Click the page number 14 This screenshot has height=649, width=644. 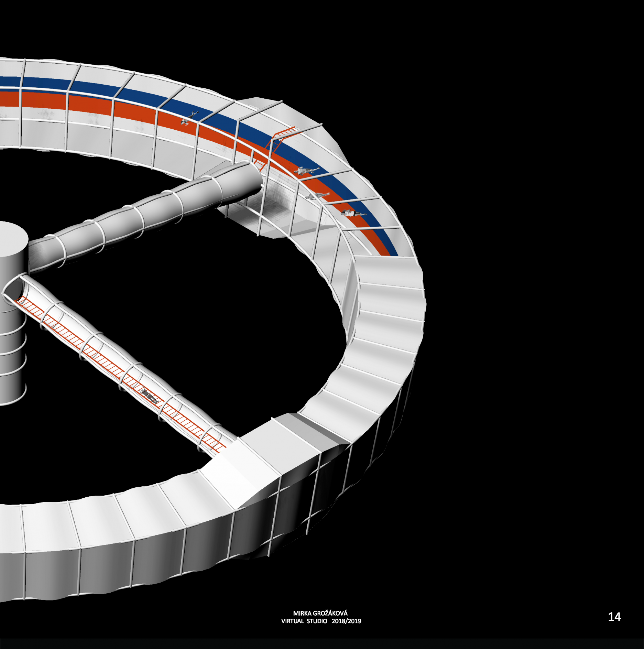click(614, 617)
